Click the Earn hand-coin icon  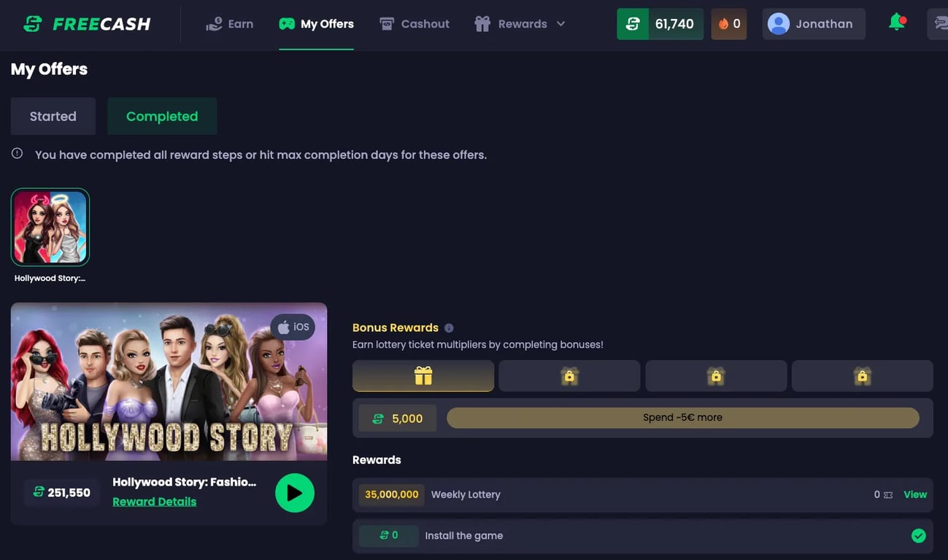tap(214, 24)
